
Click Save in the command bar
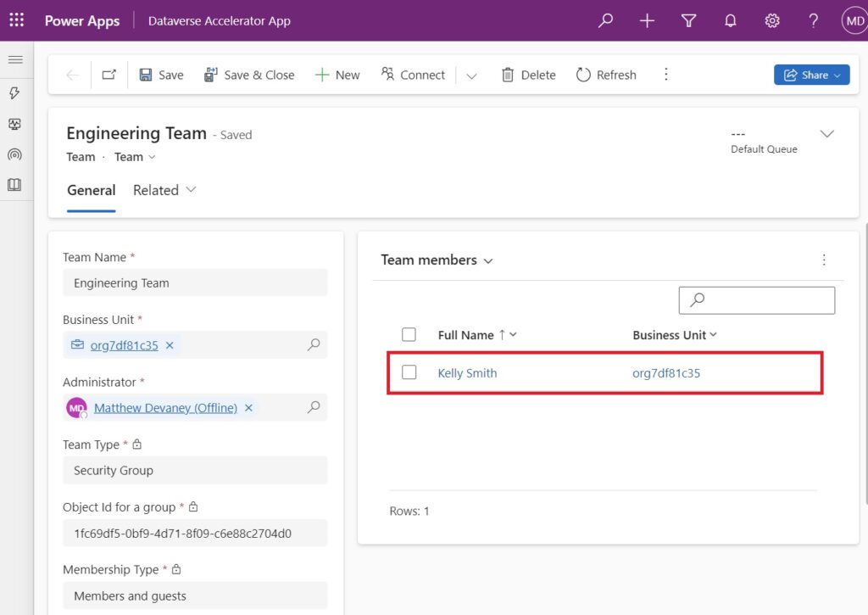pyautogui.click(x=161, y=75)
